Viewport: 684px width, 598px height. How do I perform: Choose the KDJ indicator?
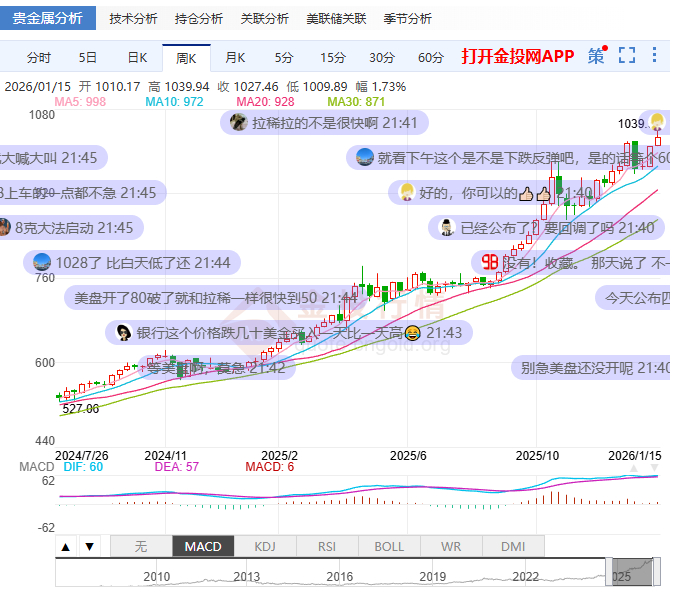(x=265, y=547)
